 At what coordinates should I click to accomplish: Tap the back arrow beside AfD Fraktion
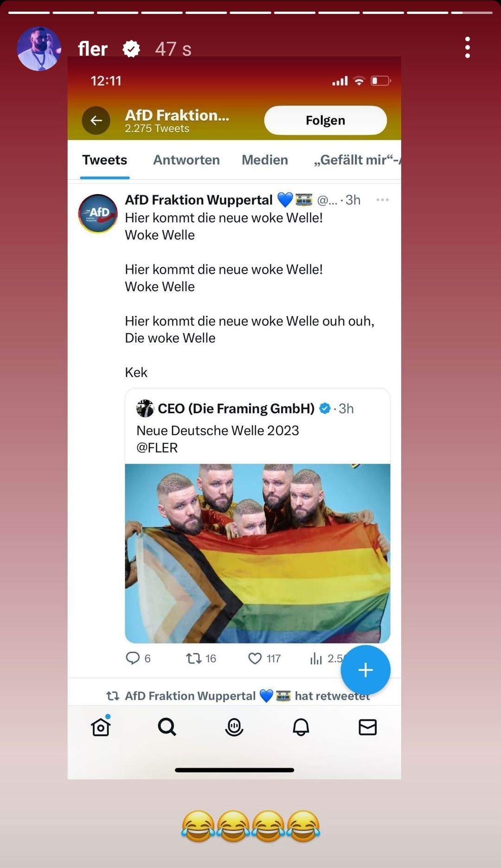pos(96,120)
